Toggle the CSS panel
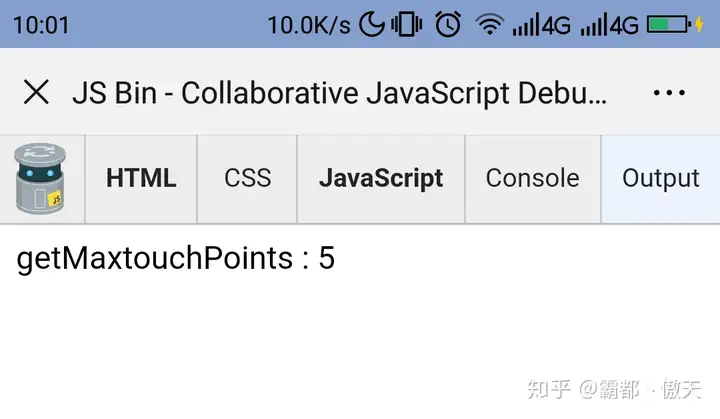This screenshot has height=419, width=720. (x=247, y=179)
